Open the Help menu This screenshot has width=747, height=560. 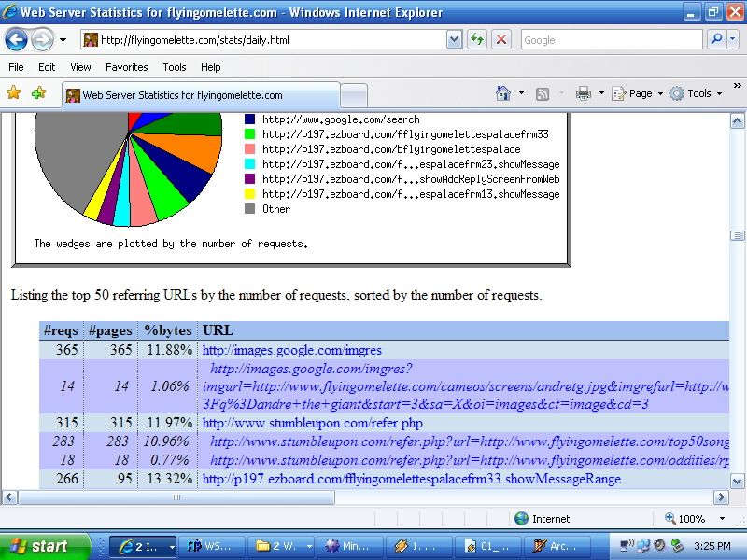(x=211, y=67)
